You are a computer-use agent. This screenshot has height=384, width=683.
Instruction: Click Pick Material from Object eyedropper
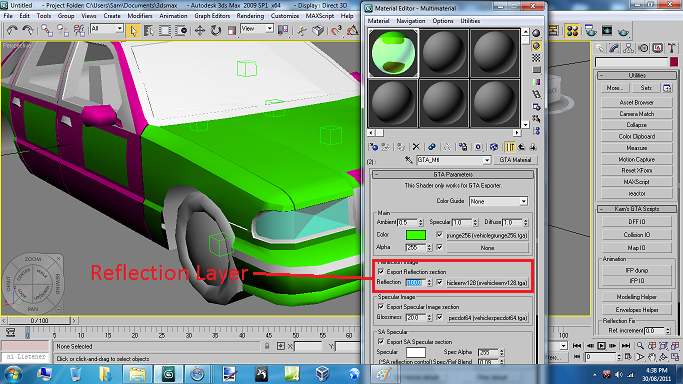[409, 160]
